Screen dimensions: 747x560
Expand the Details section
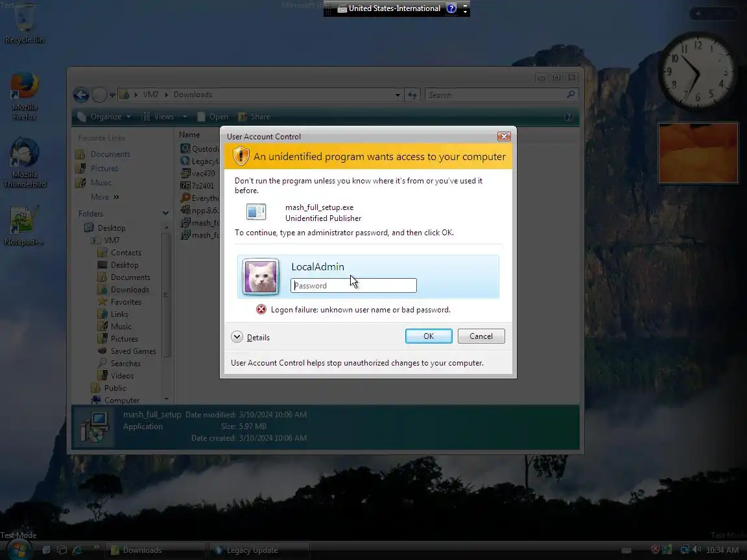pyautogui.click(x=250, y=337)
